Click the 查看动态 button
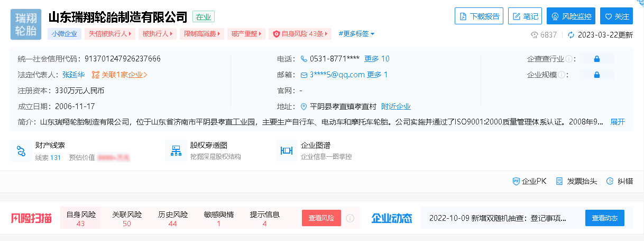Viewport: 644px width, 241px height. 605,218
